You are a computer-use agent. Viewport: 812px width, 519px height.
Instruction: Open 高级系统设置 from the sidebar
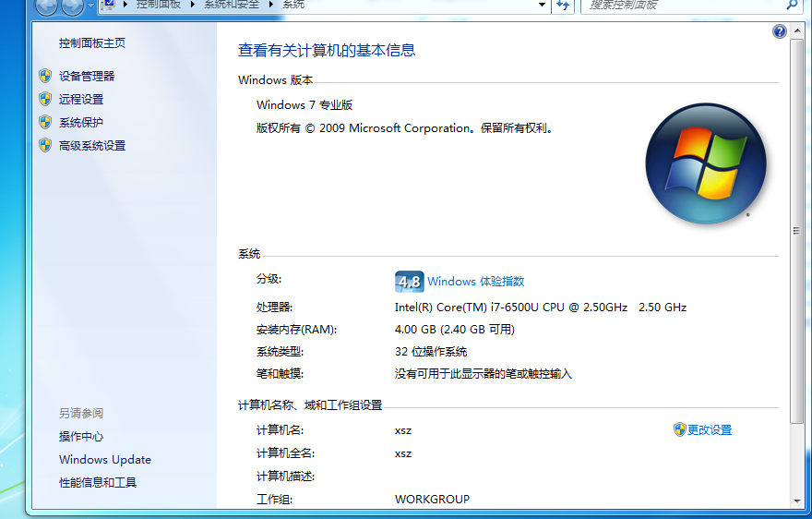click(x=92, y=145)
